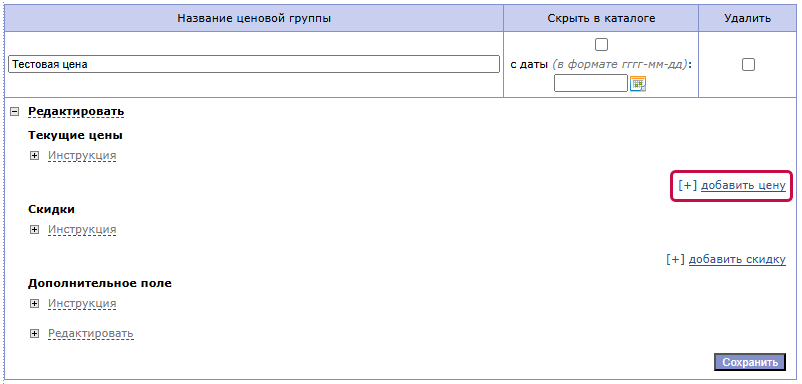
Task: Click the добавить скидку link
Action: coord(737,259)
